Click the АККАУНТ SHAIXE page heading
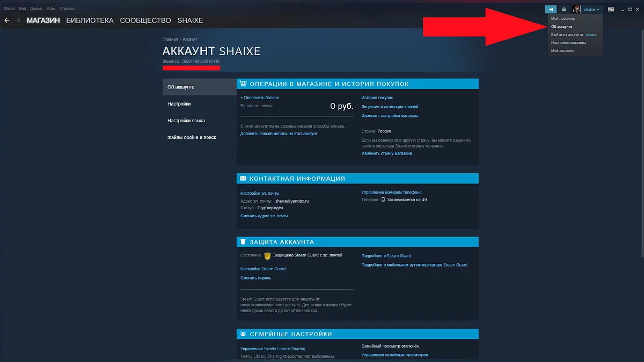 211,51
